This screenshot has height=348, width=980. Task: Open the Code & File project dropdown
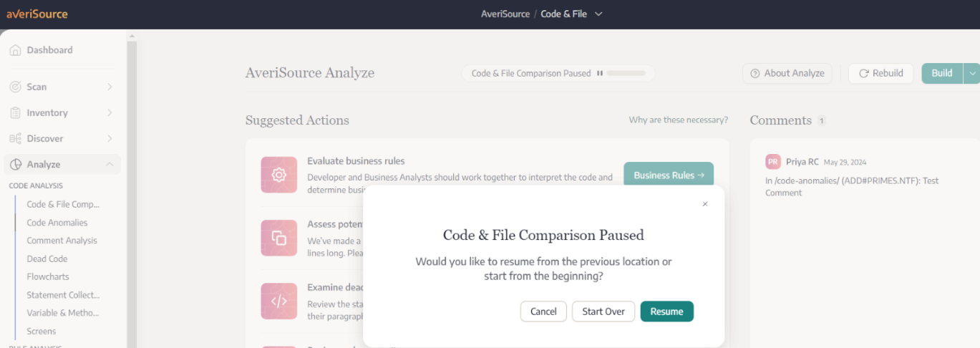pos(599,14)
